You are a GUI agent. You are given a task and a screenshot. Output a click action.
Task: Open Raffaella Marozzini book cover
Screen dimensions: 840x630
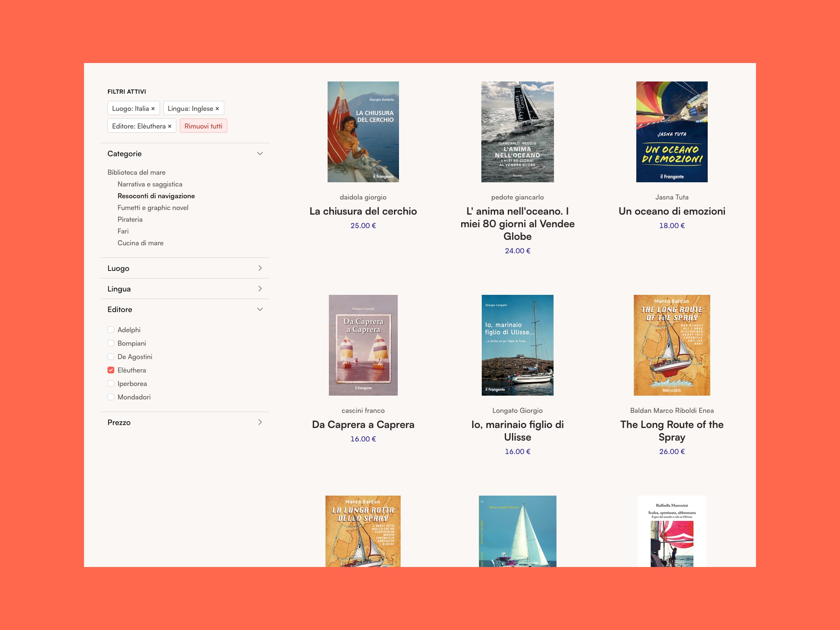coord(672,531)
